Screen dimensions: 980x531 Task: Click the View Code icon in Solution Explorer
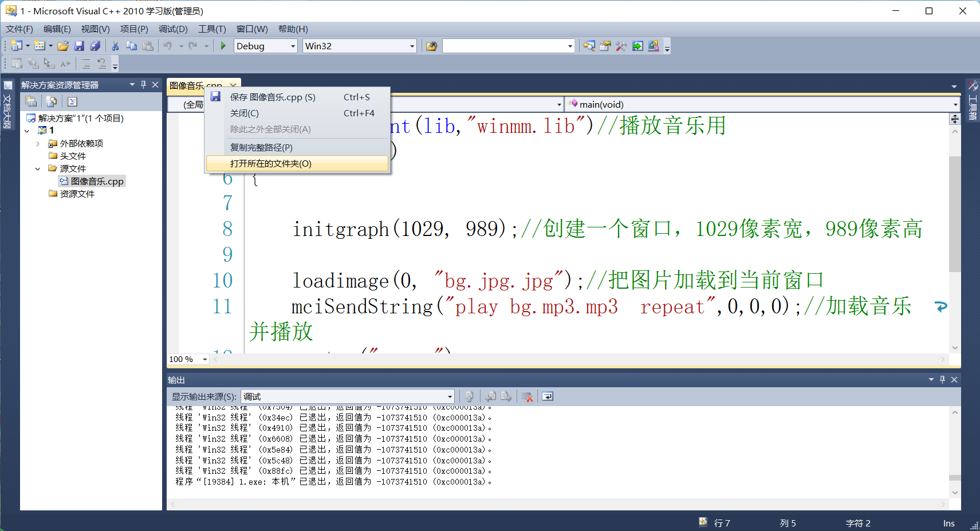click(x=72, y=101)
